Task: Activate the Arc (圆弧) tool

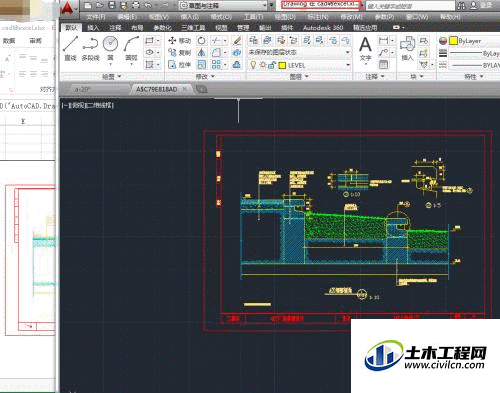Action: [x=131, y=49]
